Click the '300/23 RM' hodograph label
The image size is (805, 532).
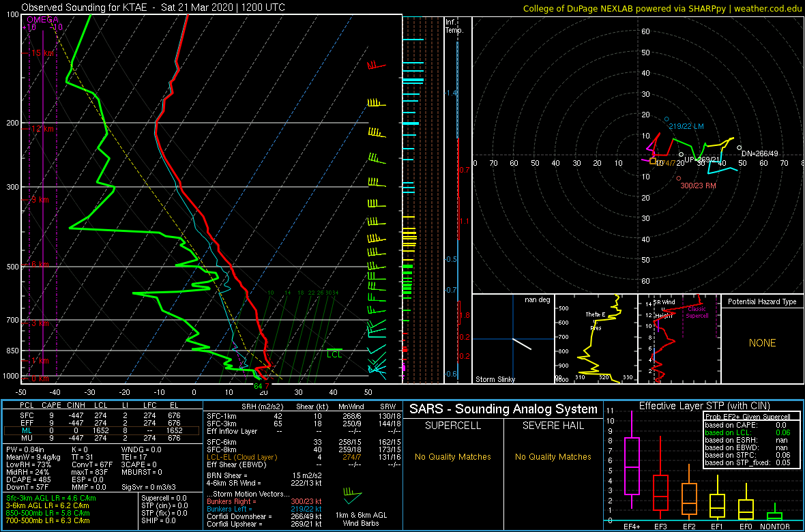pos(698,186)
